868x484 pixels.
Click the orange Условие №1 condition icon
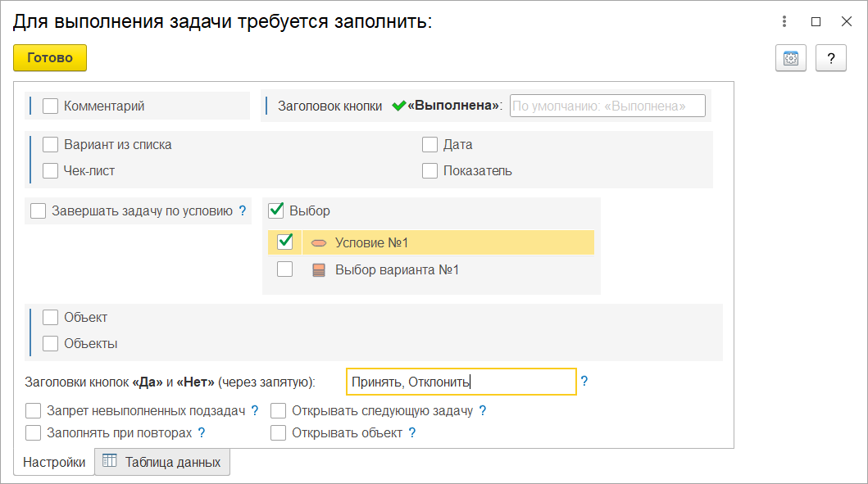pos(319,243)
